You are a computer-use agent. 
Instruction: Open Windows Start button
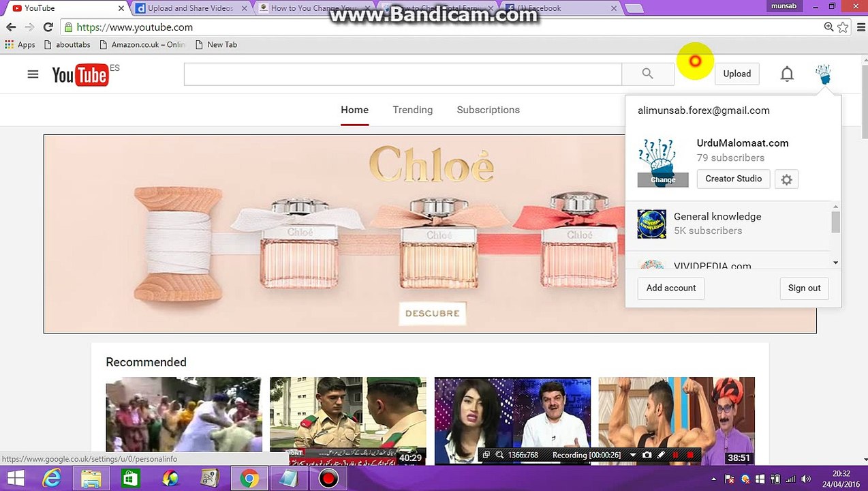[x=16, y=479]
